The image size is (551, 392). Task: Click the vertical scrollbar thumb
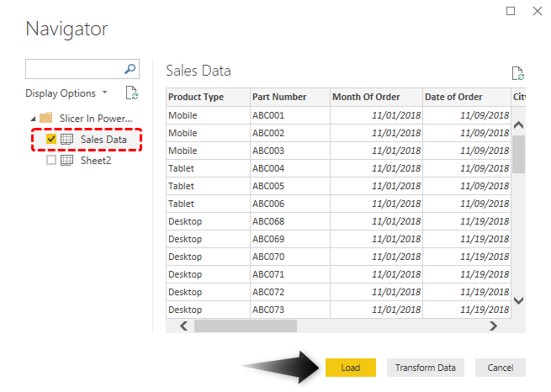(519, 154)
